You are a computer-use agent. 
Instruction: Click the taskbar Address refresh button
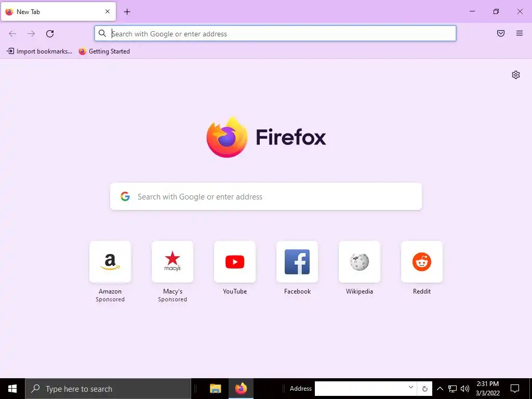pos(425,389)
